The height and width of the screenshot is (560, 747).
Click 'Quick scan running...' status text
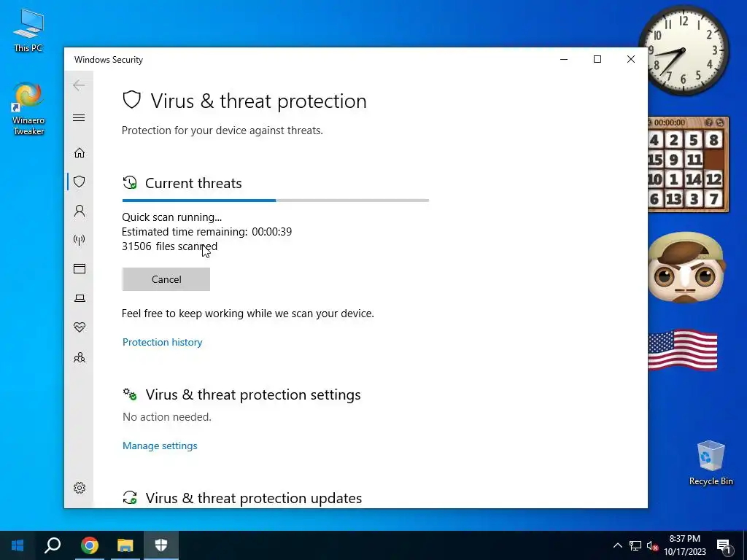tap(171, 217)
